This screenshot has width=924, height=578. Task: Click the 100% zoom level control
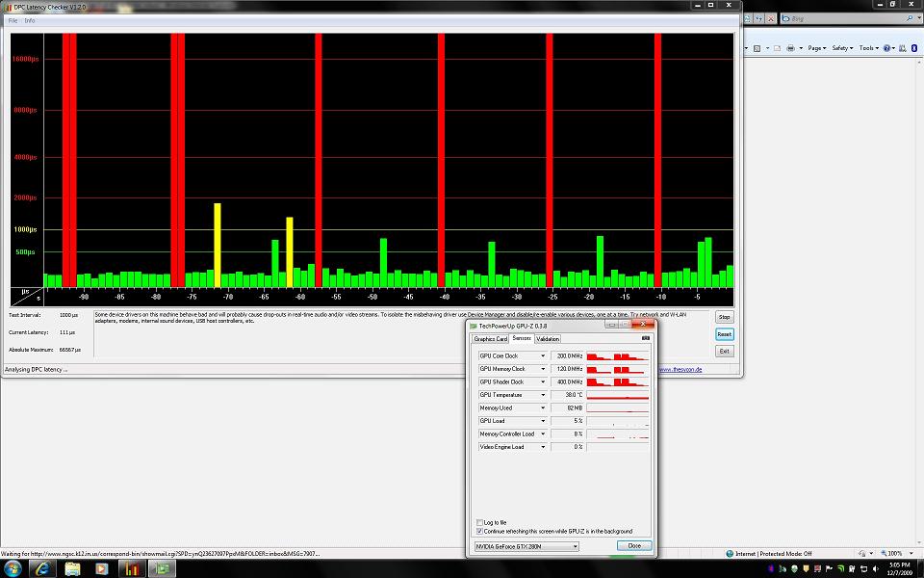pyautogui.click(x=894, y=554)
